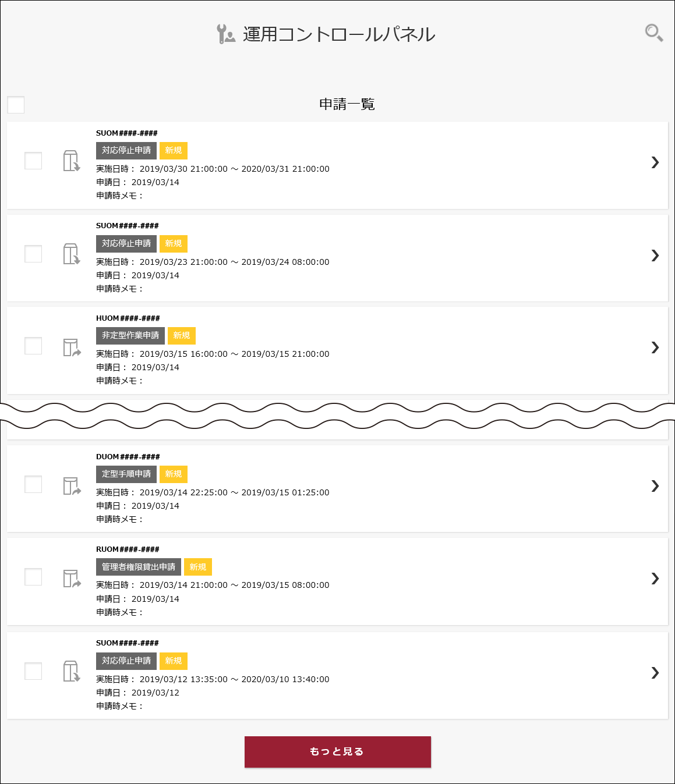Check the box for 非定型作業申請 entry

[33, 346]
